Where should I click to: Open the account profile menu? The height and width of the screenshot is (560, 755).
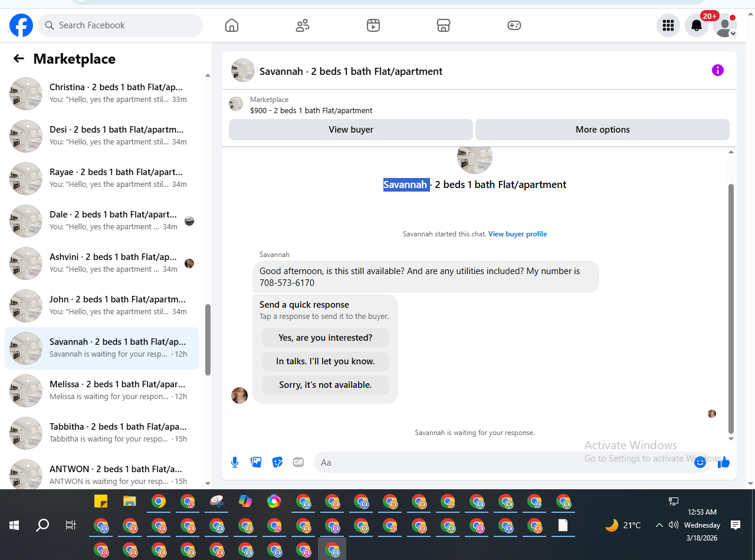point(725,25)
